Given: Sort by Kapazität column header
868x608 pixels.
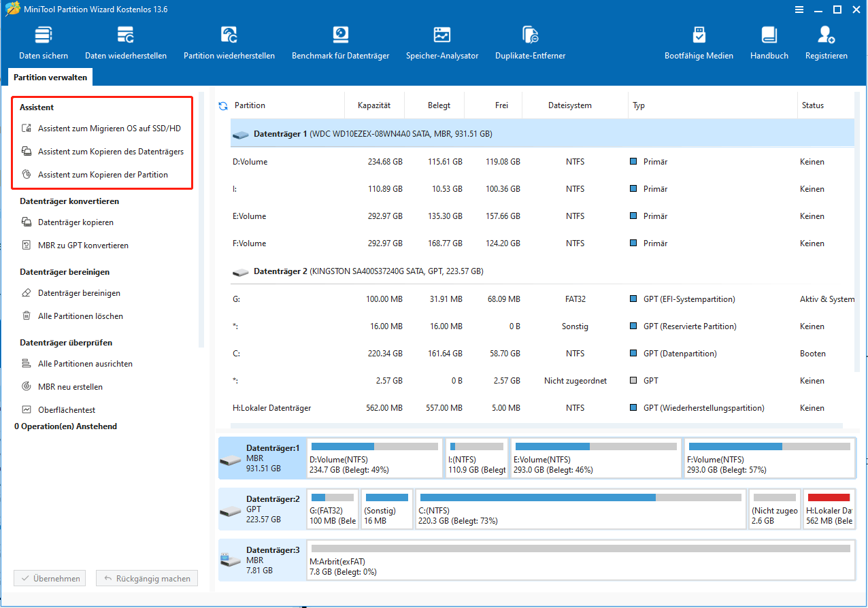Looking at the screenshot, I should pyautogui.click(x=374, y=105).
